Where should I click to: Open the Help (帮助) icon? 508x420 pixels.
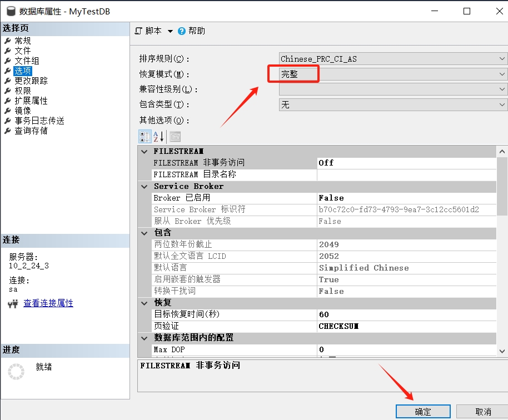click(181, 31)
